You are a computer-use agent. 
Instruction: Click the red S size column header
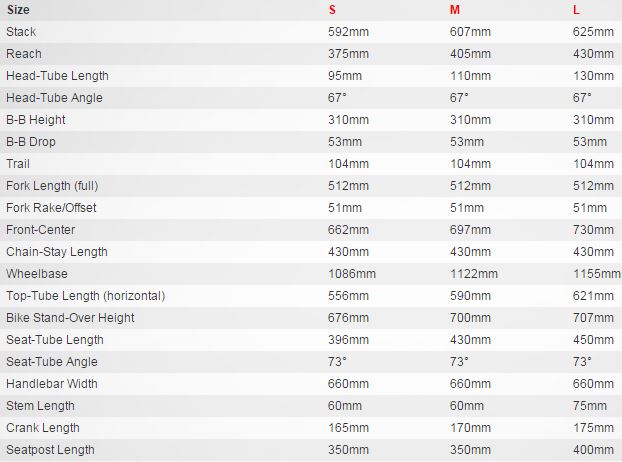(x=333, y=10)
